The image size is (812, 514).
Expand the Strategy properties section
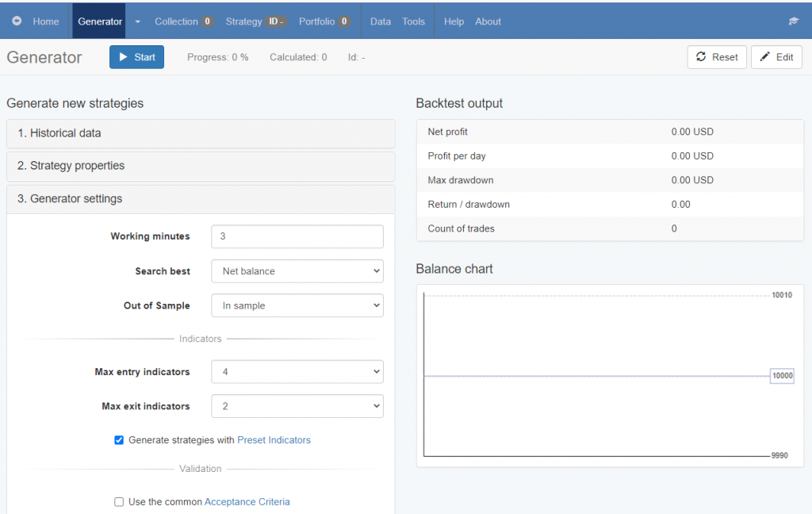pyautogui.click(x=201, y=166)
